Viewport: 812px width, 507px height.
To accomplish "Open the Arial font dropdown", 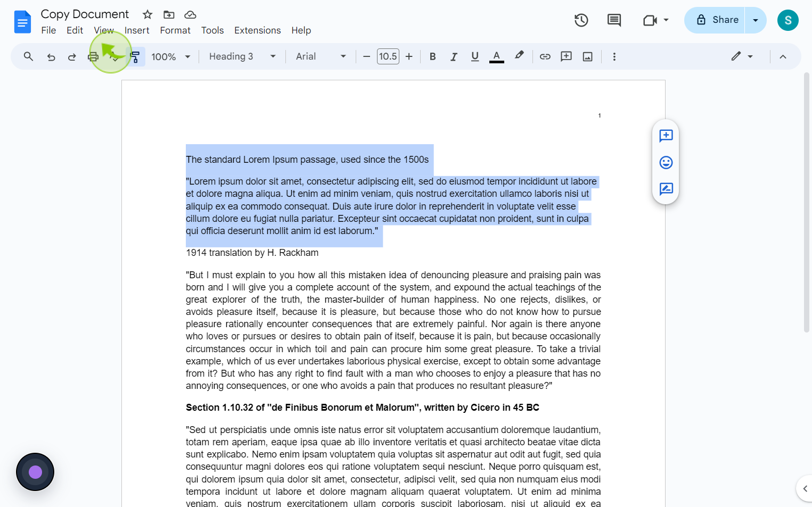I will point(321,56).
